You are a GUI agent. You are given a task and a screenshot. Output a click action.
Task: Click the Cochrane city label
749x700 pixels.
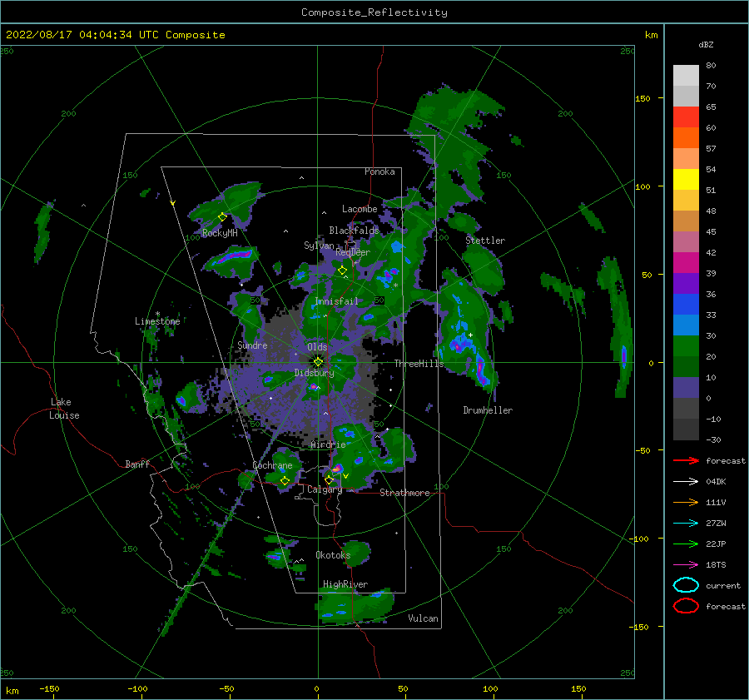tap(272, 465)
